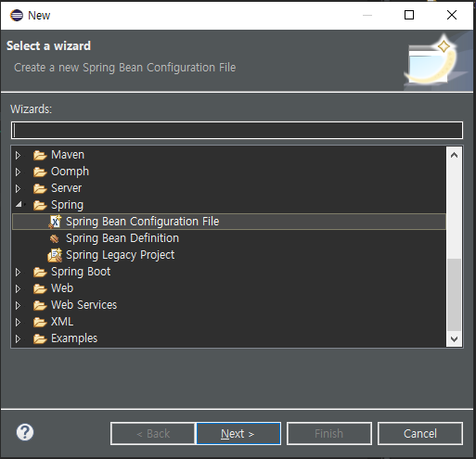
Task: Click the Spring Bean Configuration File icon
Action: (x=55, y=222)
